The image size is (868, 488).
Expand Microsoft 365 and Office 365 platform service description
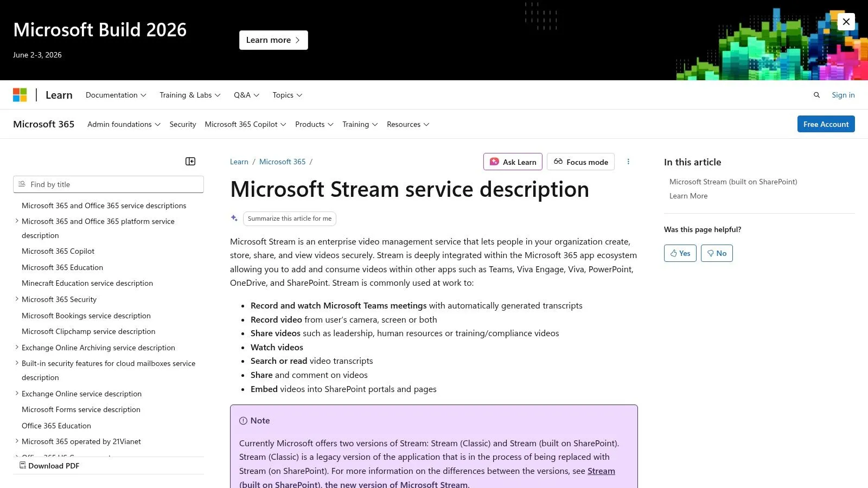coord(17,221)
